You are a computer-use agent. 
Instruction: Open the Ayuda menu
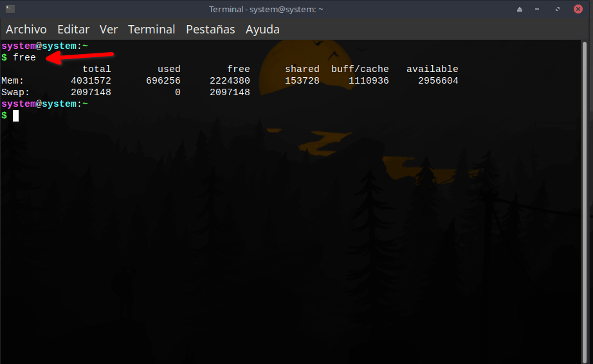[x=262, y=30]
